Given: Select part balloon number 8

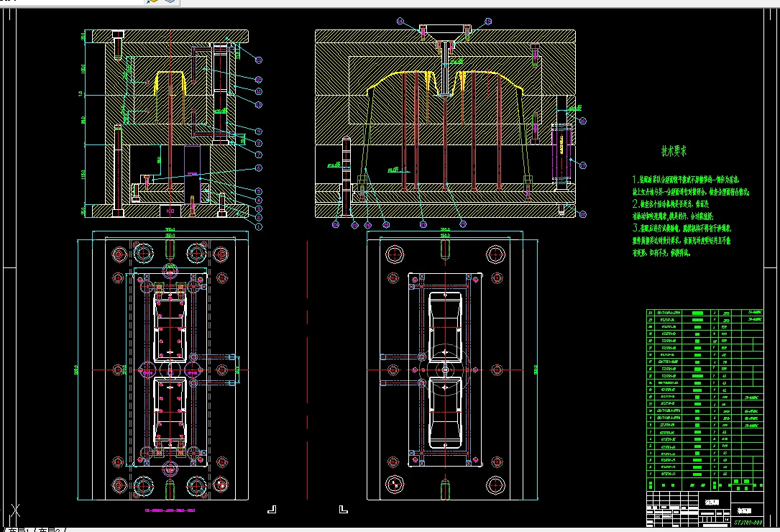Looking at the screenshot, I should (x=259, y=143).
